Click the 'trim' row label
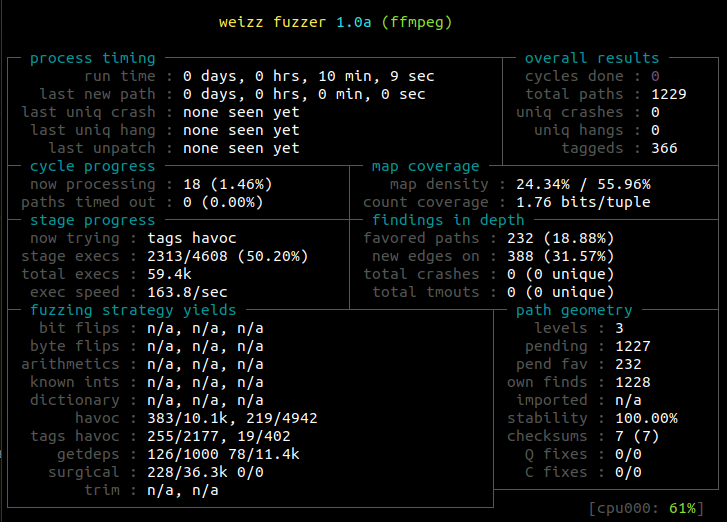727x522 pixels. click(102, 490)
